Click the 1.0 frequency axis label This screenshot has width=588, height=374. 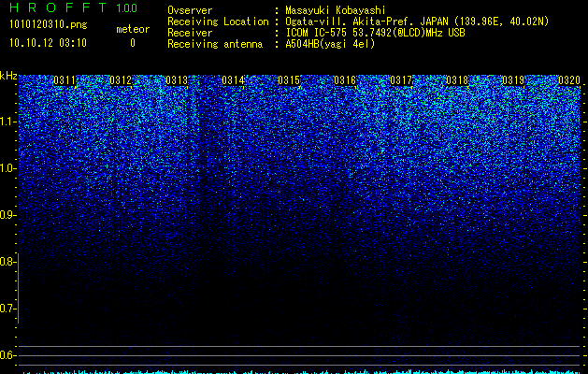point(7,168)
